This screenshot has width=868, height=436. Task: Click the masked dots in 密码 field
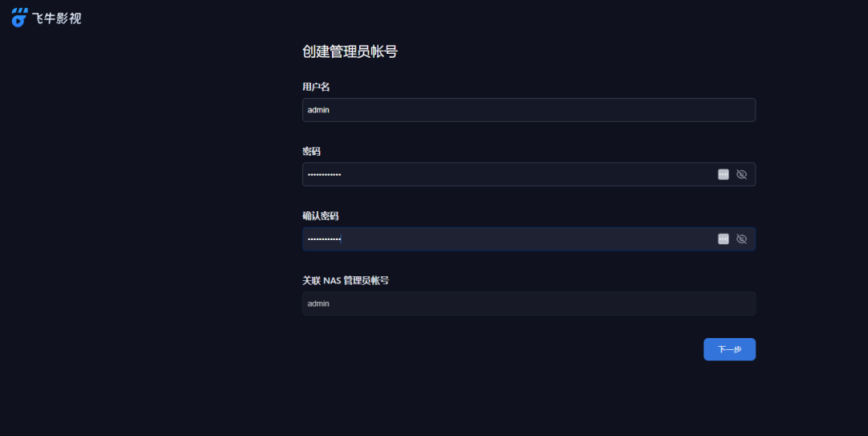point(325,175)
